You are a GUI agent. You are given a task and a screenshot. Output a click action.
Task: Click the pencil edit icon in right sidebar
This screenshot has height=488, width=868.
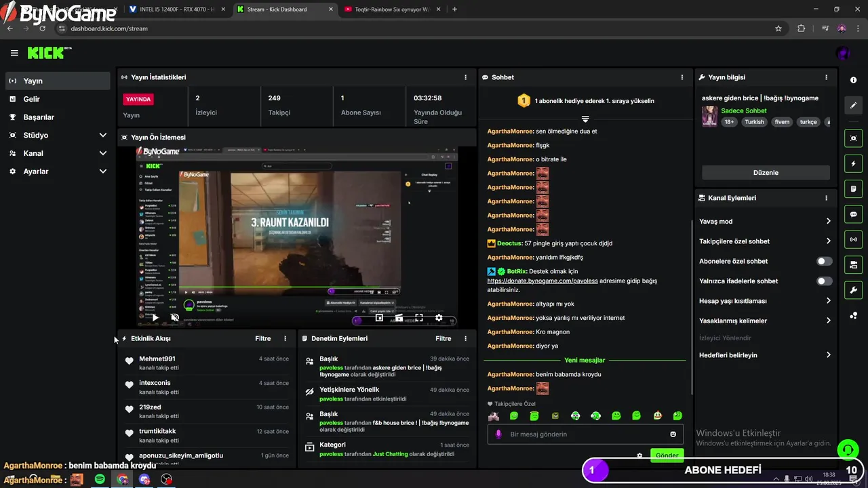click(x=853, y=105)
